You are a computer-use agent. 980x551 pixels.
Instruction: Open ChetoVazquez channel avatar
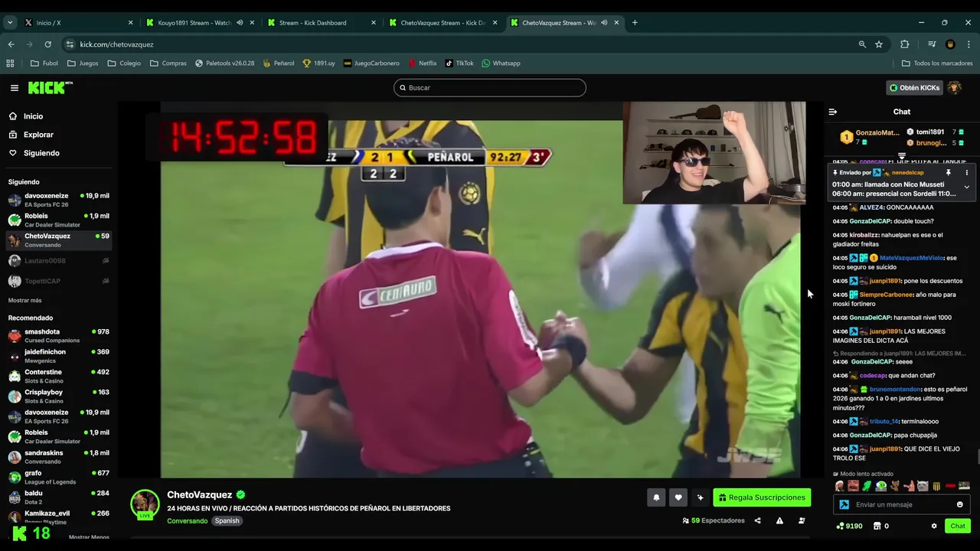pos(145,504)
